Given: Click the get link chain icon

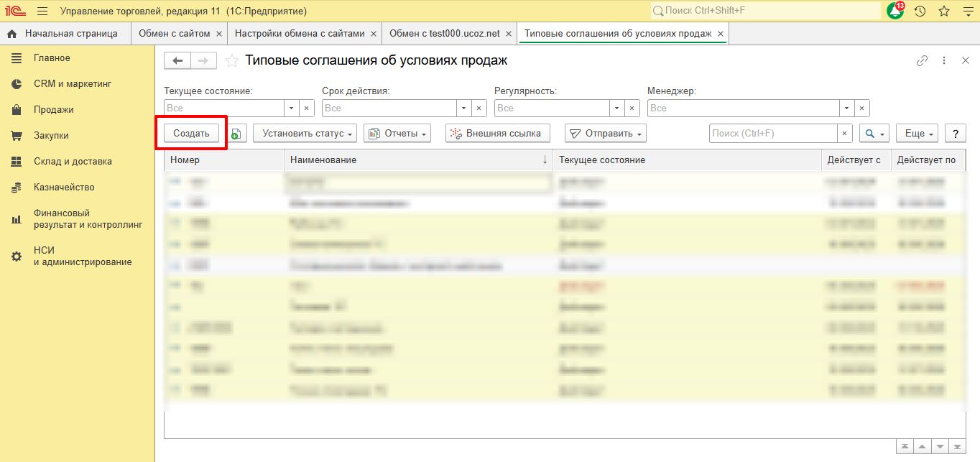Looking at the screenshot, I should click(x=922, y=61).
